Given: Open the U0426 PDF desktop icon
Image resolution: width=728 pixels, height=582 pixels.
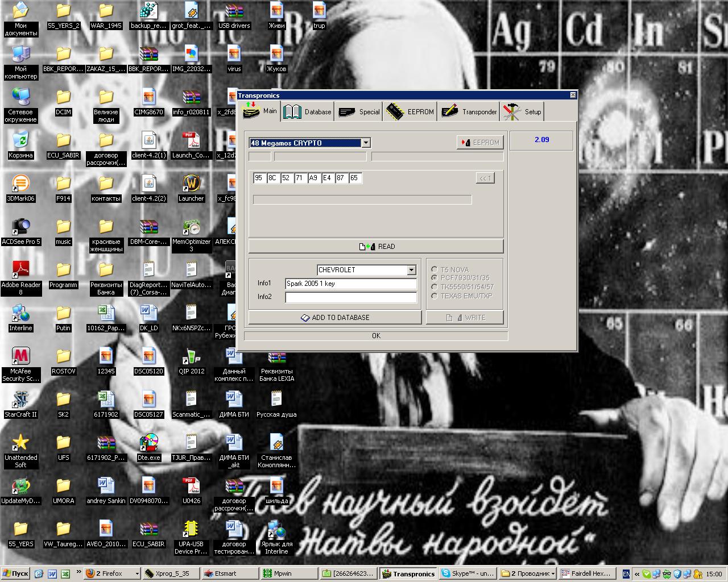Looking at the screenshot, I should coord(191,490).
